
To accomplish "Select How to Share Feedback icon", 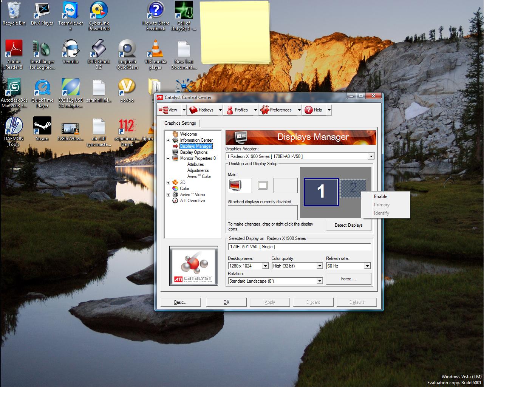I will [156, 16].
